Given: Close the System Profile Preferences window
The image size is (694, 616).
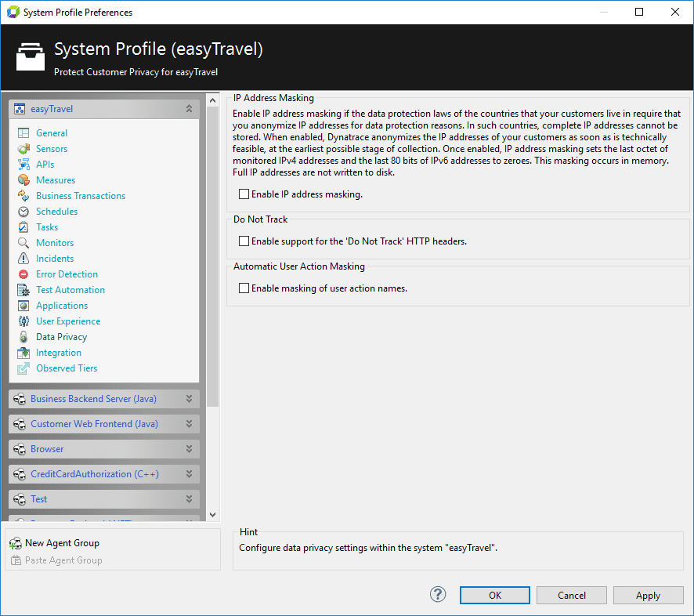Looking at the screenshot, I should click(x=675, y=12).
